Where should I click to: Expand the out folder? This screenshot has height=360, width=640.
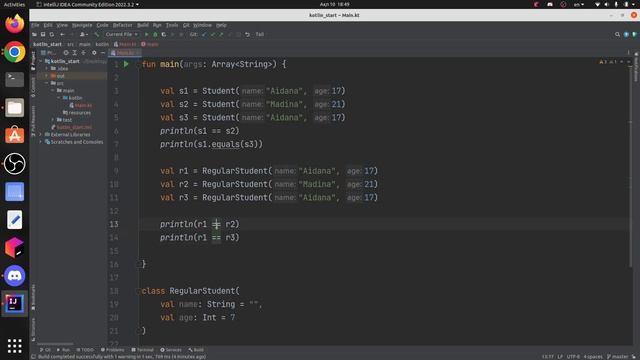coord(47,76)
